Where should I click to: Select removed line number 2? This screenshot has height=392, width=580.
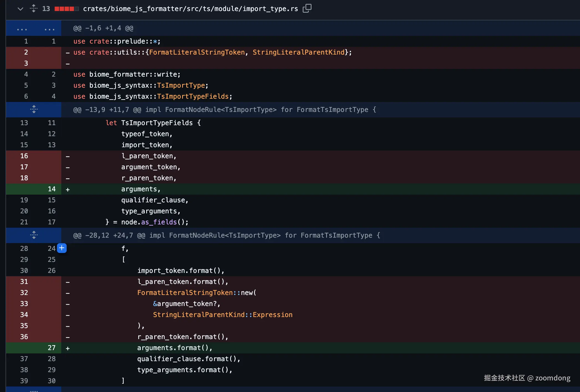[26, 52]
